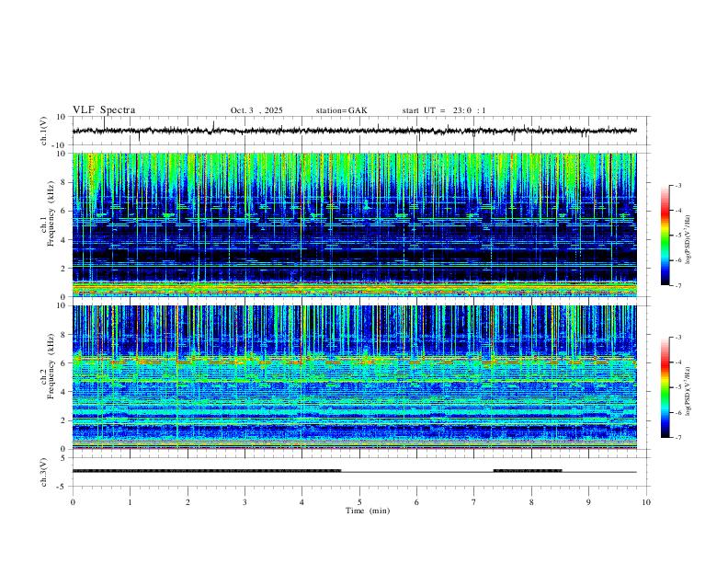The image size is (728, 563).
Task: Click the "4" kHz tick on ch.2 frequency axis
Action: tap(65, 392)
